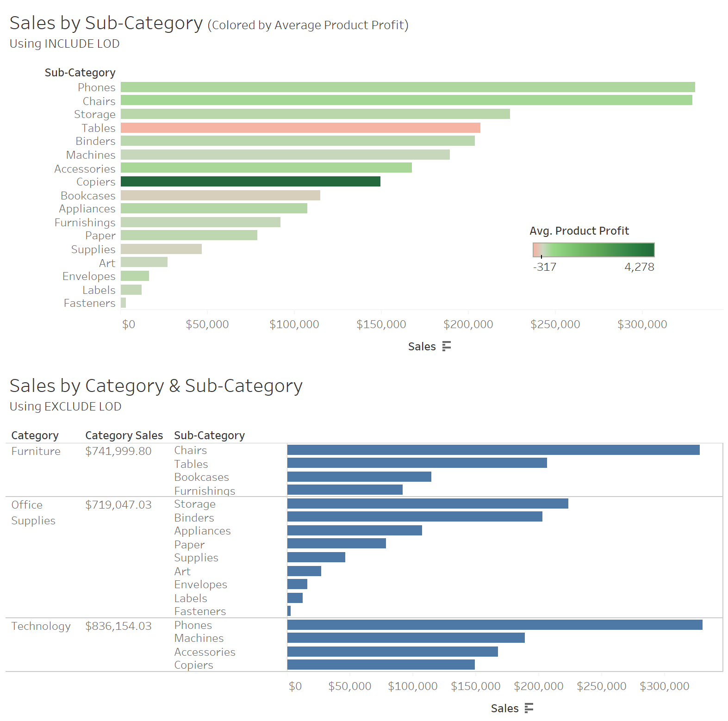Select the dark green Copiers bar
Viewport: 728px width, 721px height.
click(x=250, y=181)
